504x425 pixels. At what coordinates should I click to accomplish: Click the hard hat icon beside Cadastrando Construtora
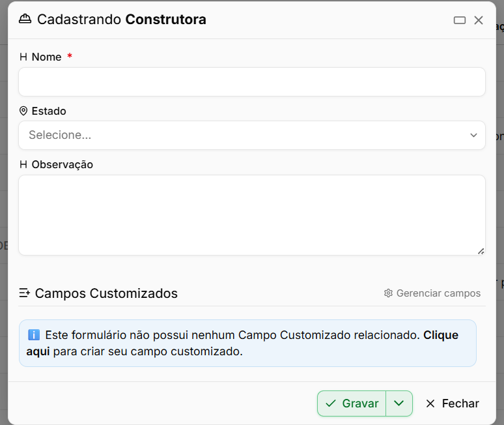[x=25, y=20]
